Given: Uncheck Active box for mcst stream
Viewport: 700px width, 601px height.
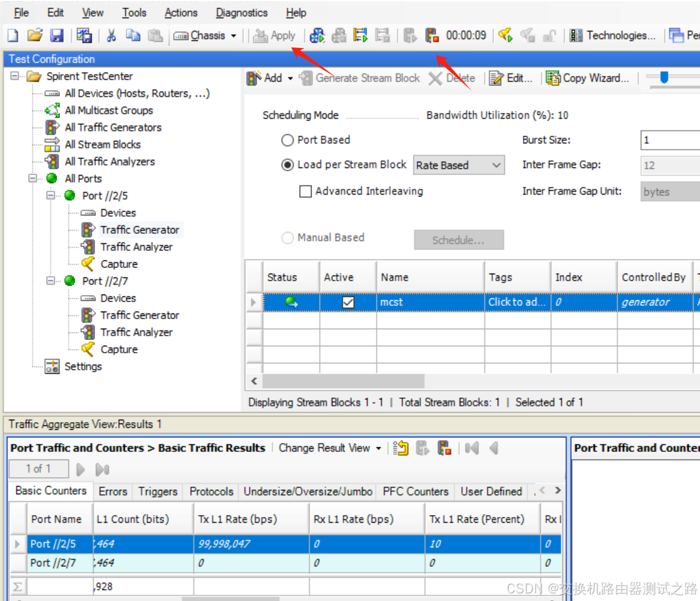Looking at the screenshot, I should 348,302.
